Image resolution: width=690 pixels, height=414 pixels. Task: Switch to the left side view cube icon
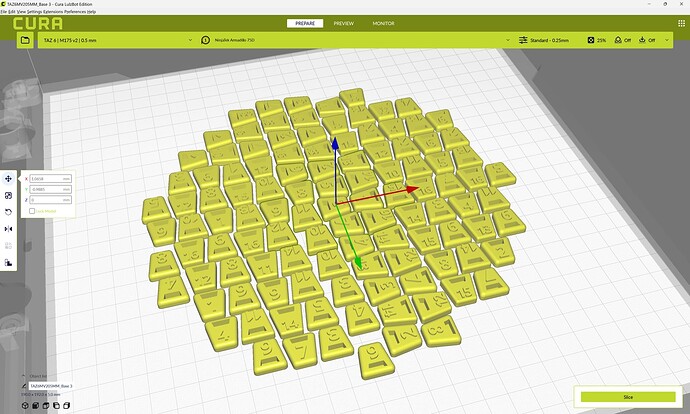pyautogui.click(x=56, y=406)
